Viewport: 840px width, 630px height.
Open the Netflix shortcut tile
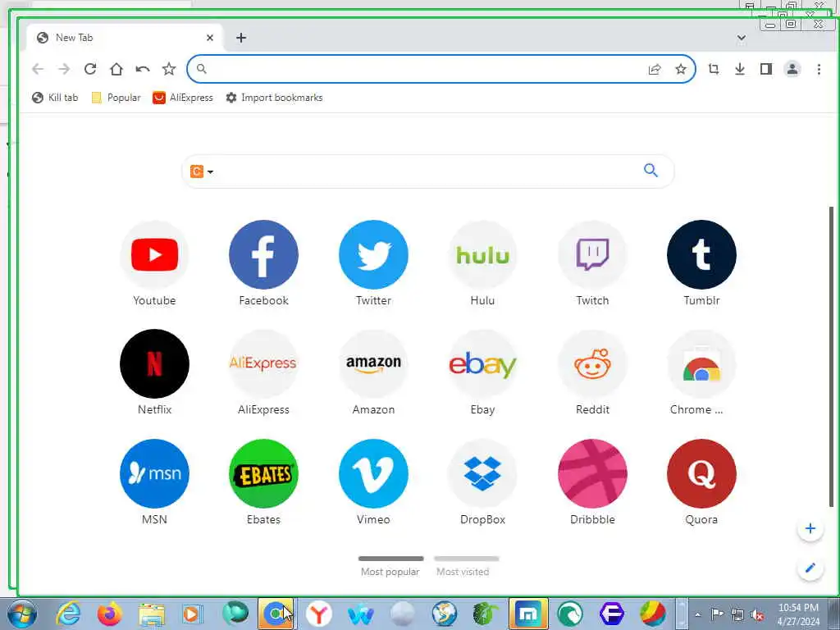click(154, 372)
